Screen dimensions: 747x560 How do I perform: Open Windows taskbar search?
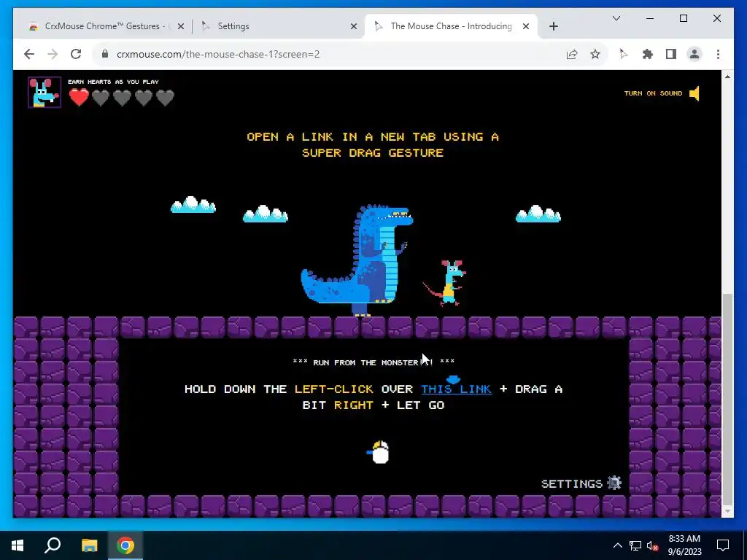[53, 545]
